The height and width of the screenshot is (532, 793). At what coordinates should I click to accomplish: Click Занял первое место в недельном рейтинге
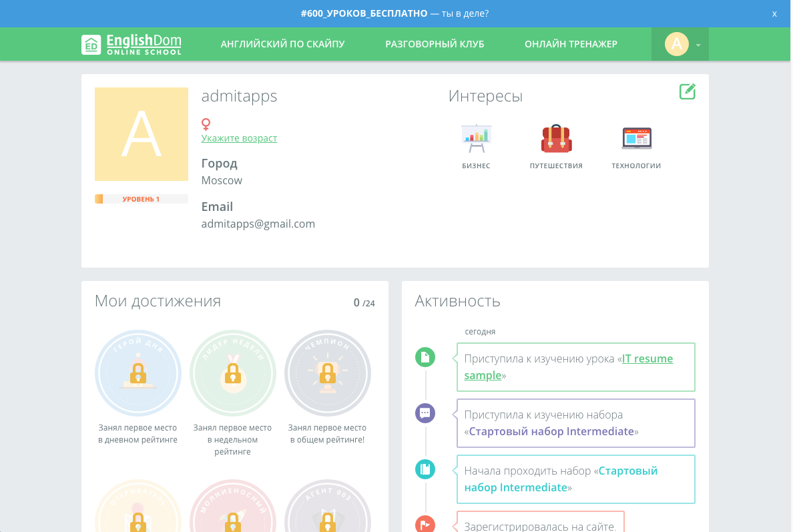(x=233, y=440)
